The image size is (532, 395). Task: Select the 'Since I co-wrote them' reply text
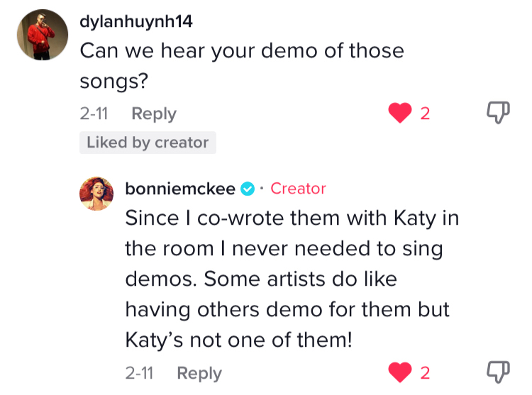tap(292, 279)
